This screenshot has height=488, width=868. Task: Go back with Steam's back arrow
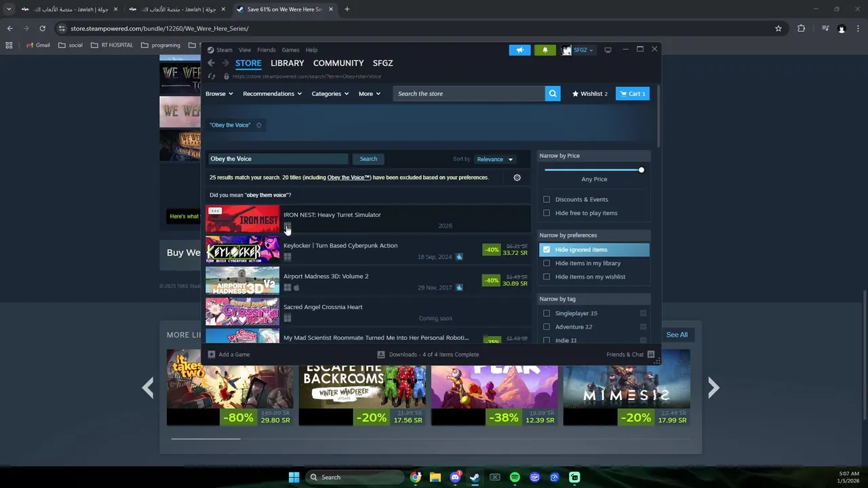coord(212,63)
